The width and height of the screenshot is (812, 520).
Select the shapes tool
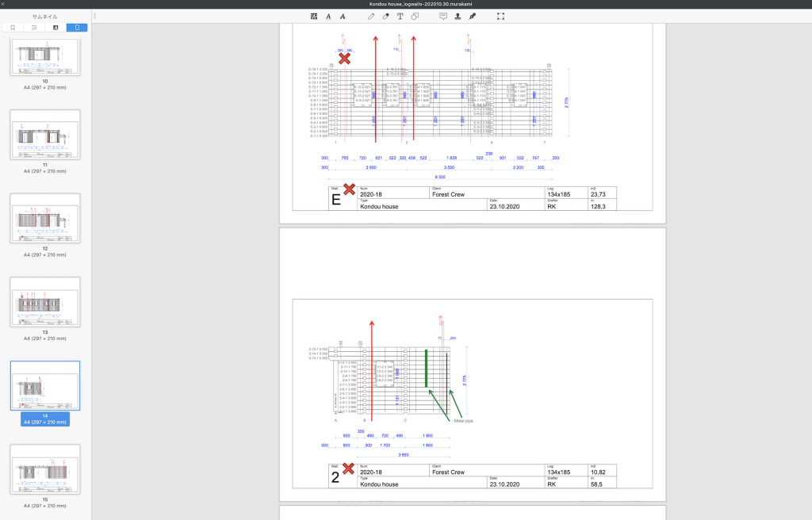pos(415,17)
